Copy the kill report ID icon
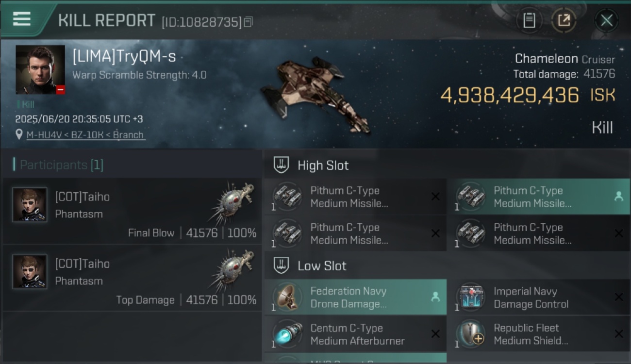This screenshot has height=364, width=631. tap(249, 22)
